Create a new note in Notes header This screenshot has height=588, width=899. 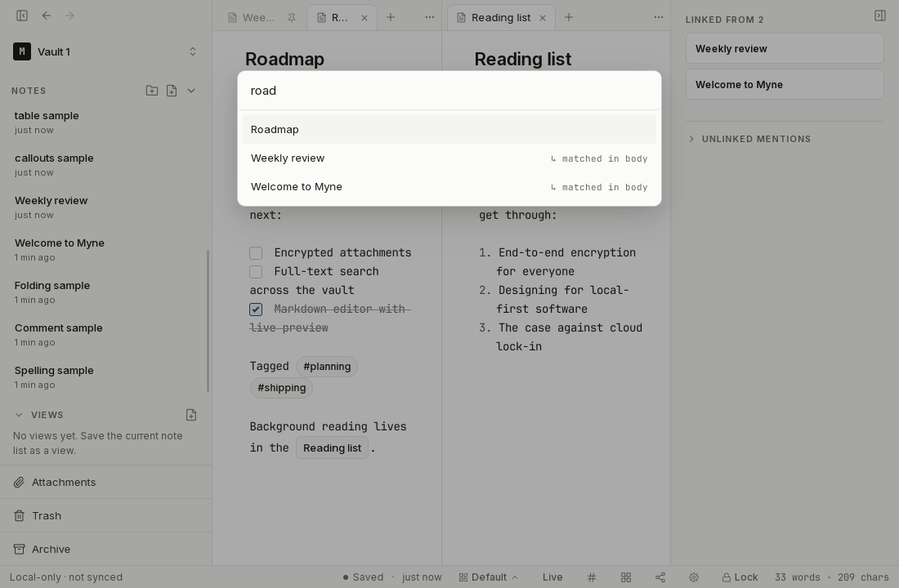click(172, 91)
